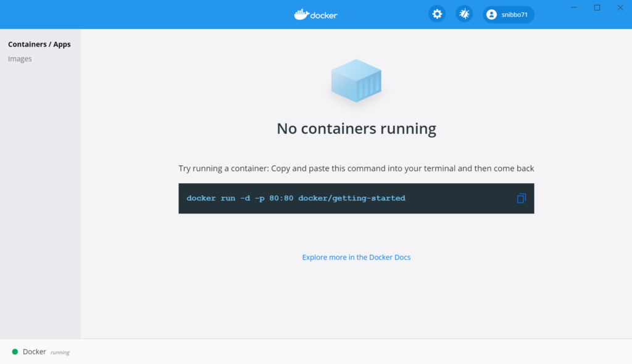Image resolution: width=632 pixels, height=364 pixels.
Task: Copy the docker run command to clipboard
Action: pyautogui.click(x=521, y=198)
